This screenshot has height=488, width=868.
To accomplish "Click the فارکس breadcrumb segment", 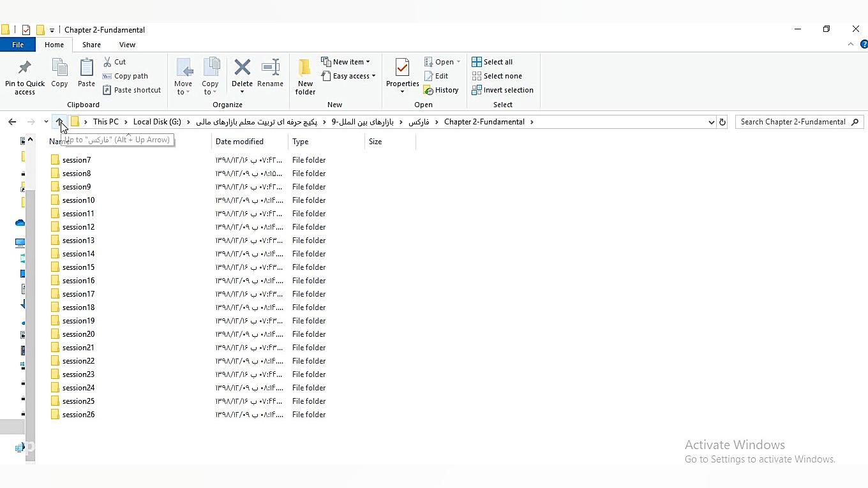I will pos(419,122).
